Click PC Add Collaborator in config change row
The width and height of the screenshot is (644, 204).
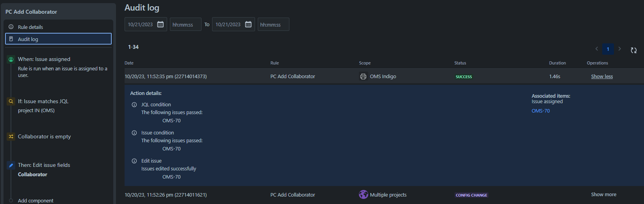tap(293, 195)
